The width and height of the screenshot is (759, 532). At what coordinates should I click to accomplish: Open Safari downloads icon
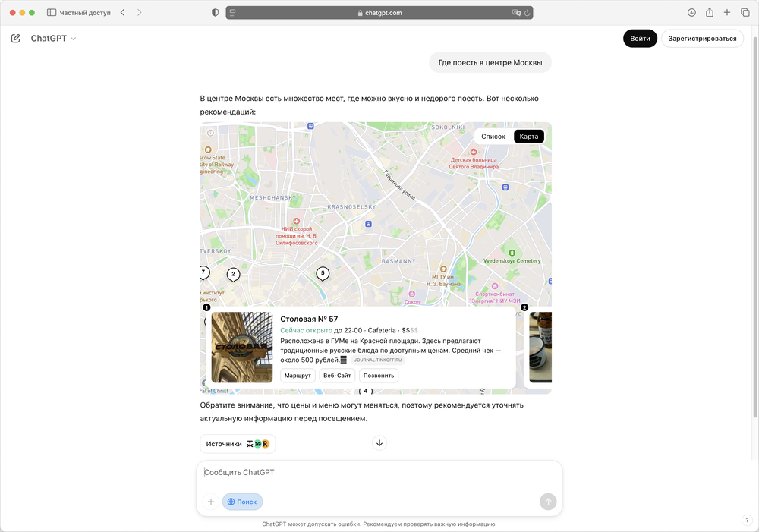click(x=691, y=13)
